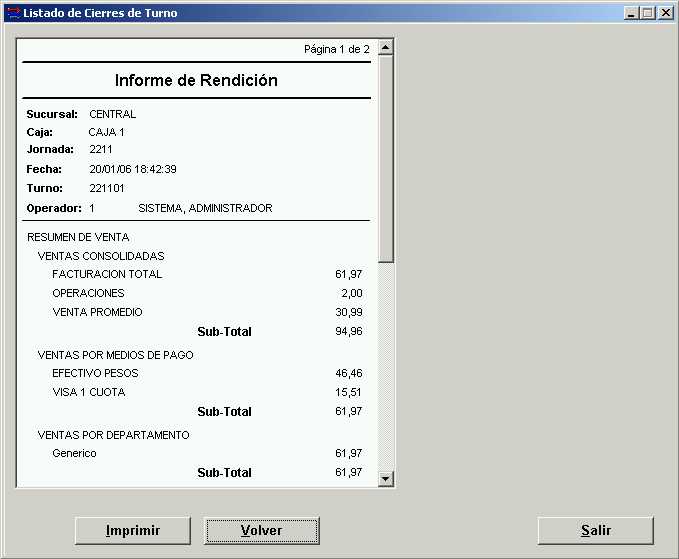Click the Turno value 221101
The width and height of the screenshot is (679, 559).
pyautogui.click(x=104, y=188)
